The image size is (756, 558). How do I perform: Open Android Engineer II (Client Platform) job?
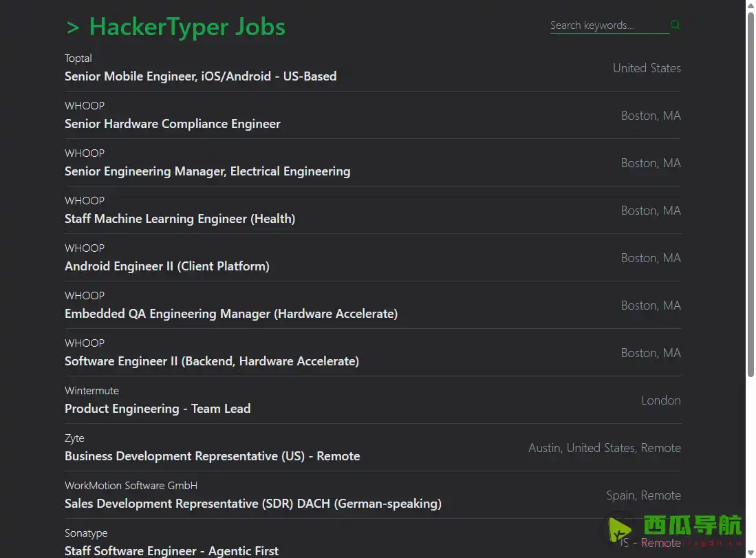[x=167, y=266]
